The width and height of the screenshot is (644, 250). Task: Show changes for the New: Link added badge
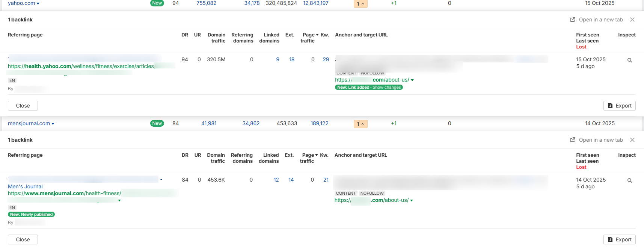(386, 87)
